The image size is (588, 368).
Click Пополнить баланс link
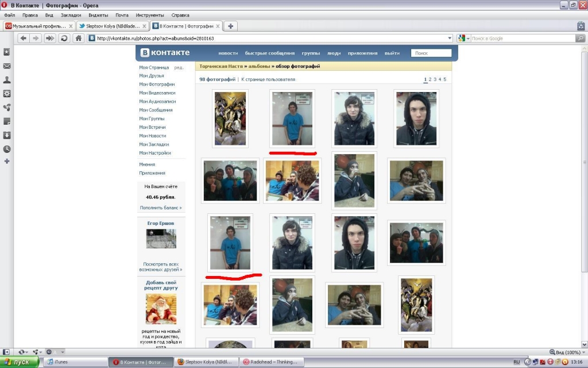pos(161,208)
